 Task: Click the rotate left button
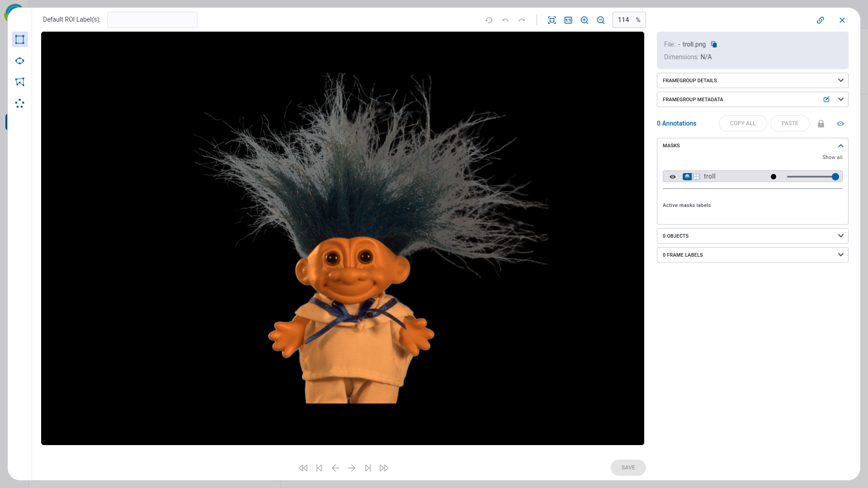tap(505, 20)
